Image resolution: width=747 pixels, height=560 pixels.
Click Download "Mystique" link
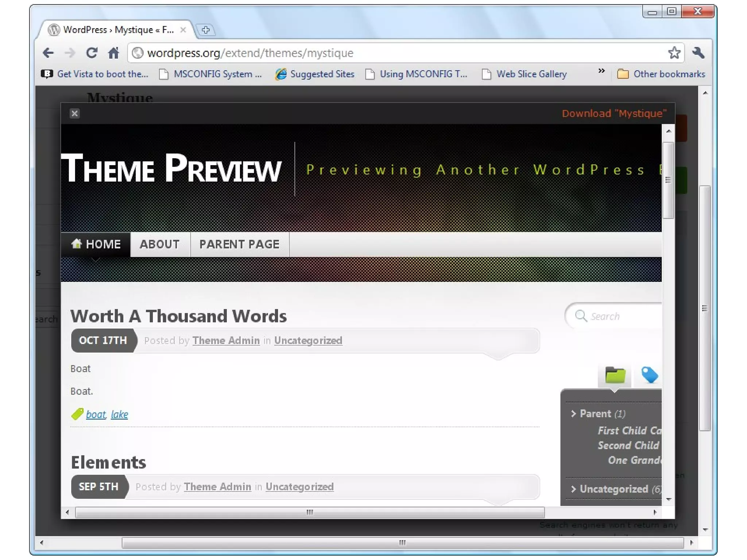(x=614, y=113)
